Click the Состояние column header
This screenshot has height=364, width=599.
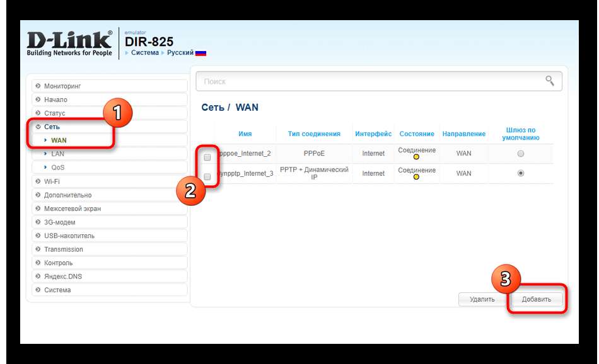click(417, 134)
